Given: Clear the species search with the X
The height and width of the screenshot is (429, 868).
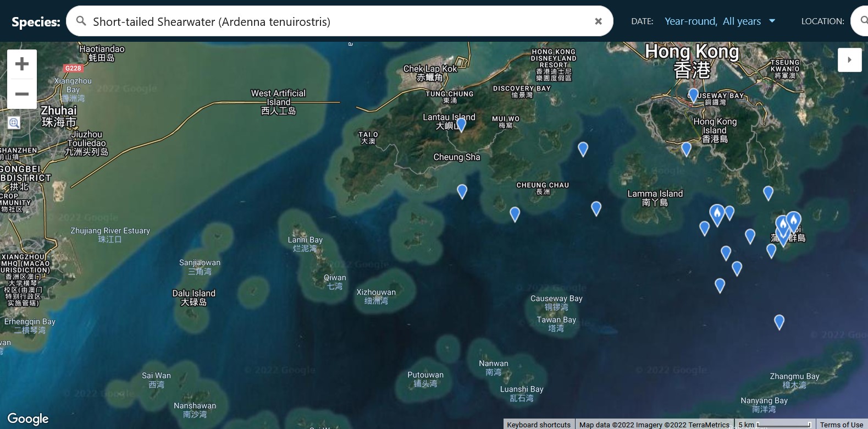Looking at the screenshot, I should click(x=598, y=21).
